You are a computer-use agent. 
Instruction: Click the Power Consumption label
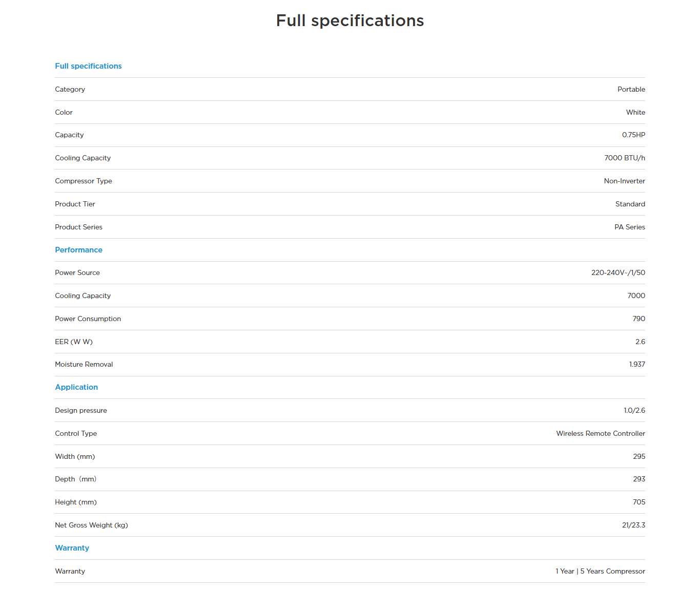coord(88,319)
